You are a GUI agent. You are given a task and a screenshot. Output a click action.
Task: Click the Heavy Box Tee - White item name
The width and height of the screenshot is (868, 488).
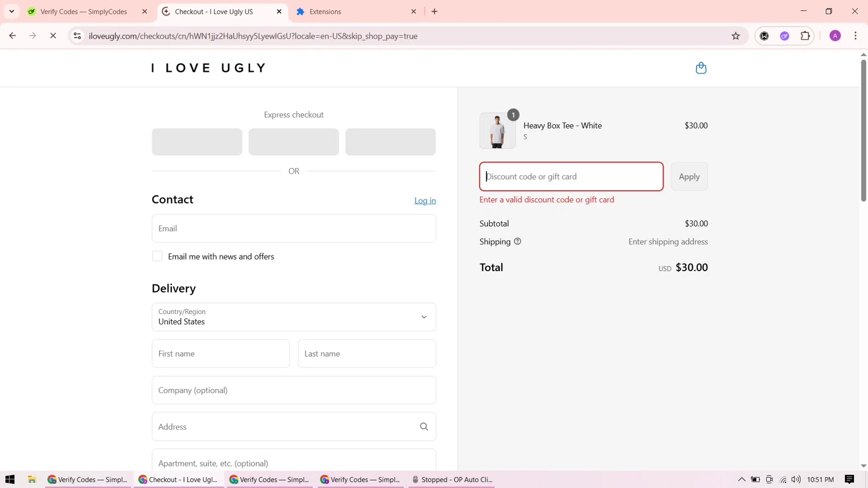(x=562, y=125)
